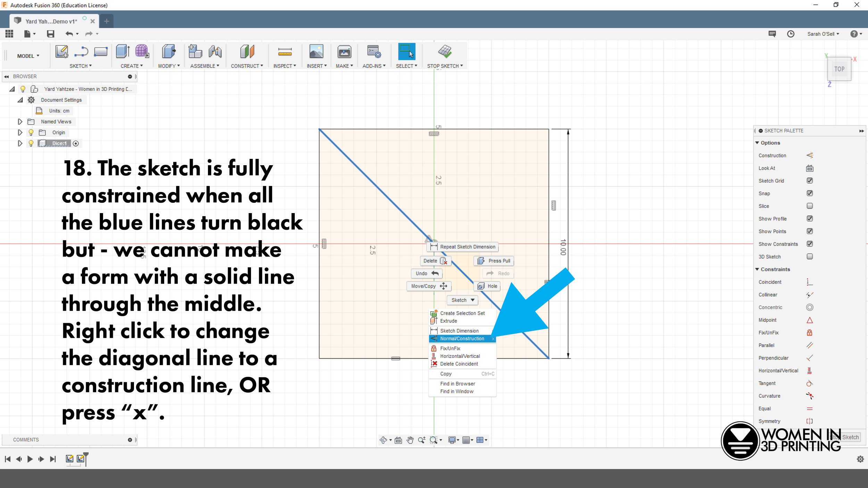Click the Pan hand icon in navigation bar
Screen dimensions: 868x488
click(410, 440)
